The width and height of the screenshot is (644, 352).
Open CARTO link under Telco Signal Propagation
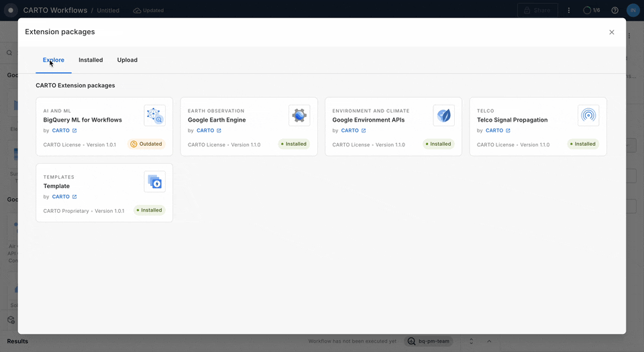click(x=498, y=130)
